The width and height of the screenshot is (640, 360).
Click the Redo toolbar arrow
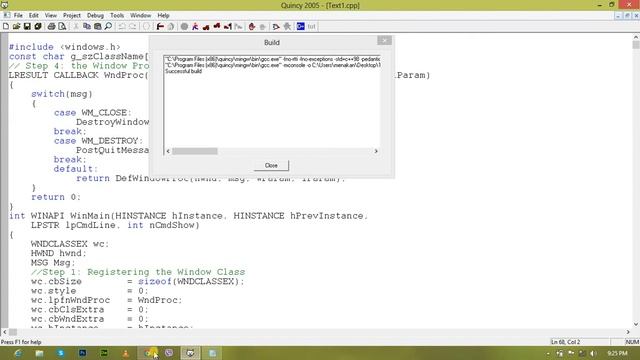pos(133,27)
